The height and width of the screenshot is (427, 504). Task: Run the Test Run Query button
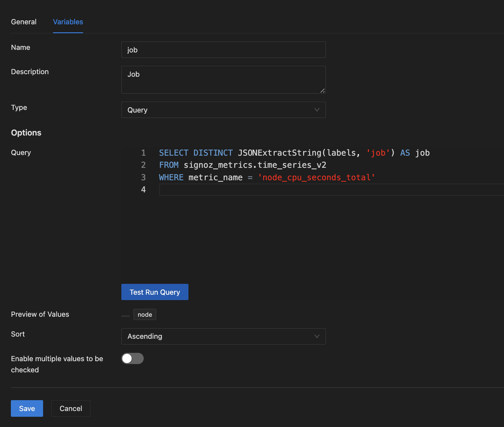155,292
